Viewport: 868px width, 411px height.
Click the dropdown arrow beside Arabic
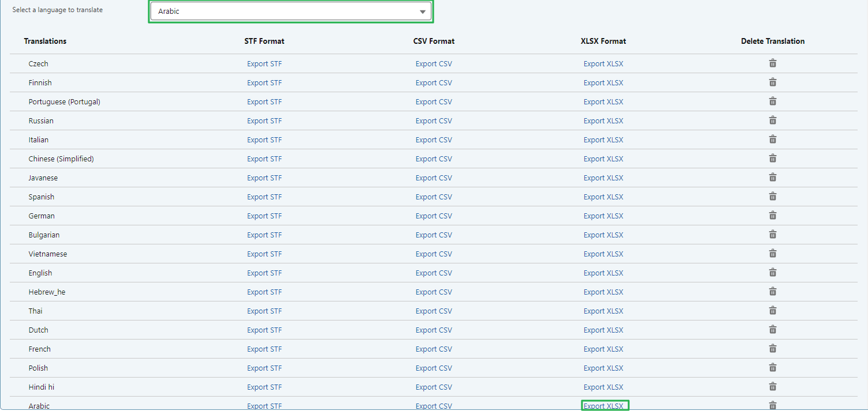422,11
